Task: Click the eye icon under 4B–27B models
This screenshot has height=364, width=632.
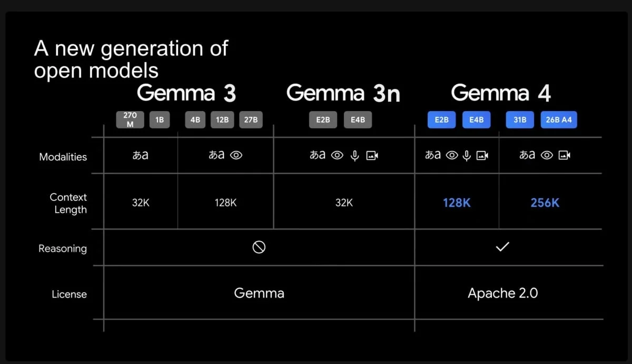Action: 236,155
